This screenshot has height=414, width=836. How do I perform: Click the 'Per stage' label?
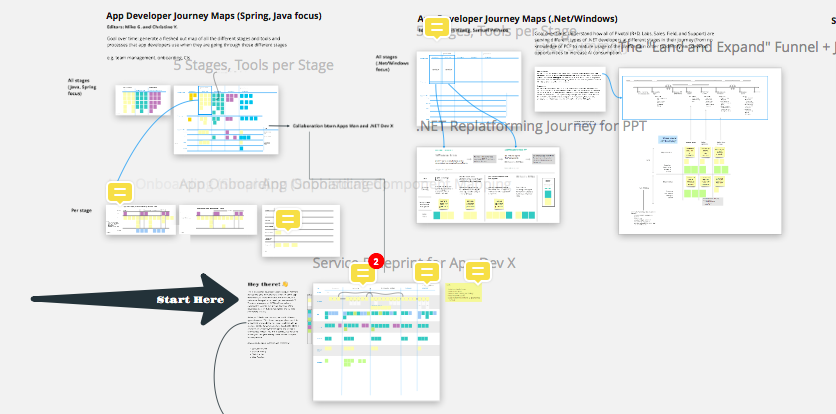tap(82, 210)
